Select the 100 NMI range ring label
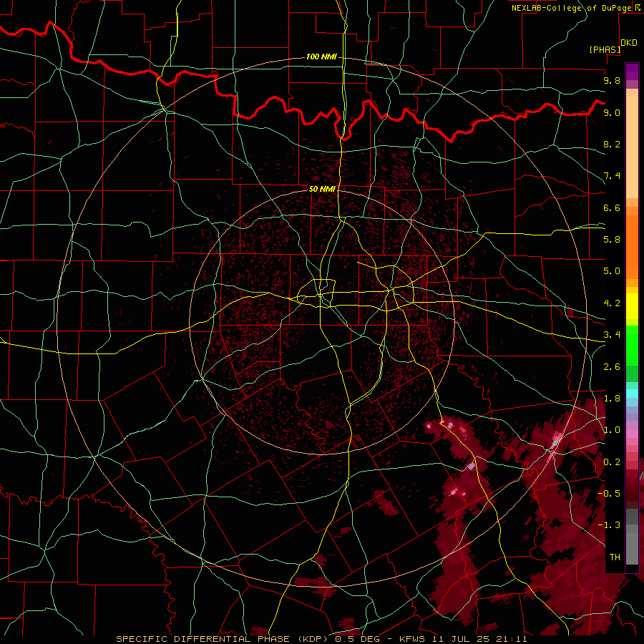The height and width of the screenshot is (644, 644). [x=321, y=57]
